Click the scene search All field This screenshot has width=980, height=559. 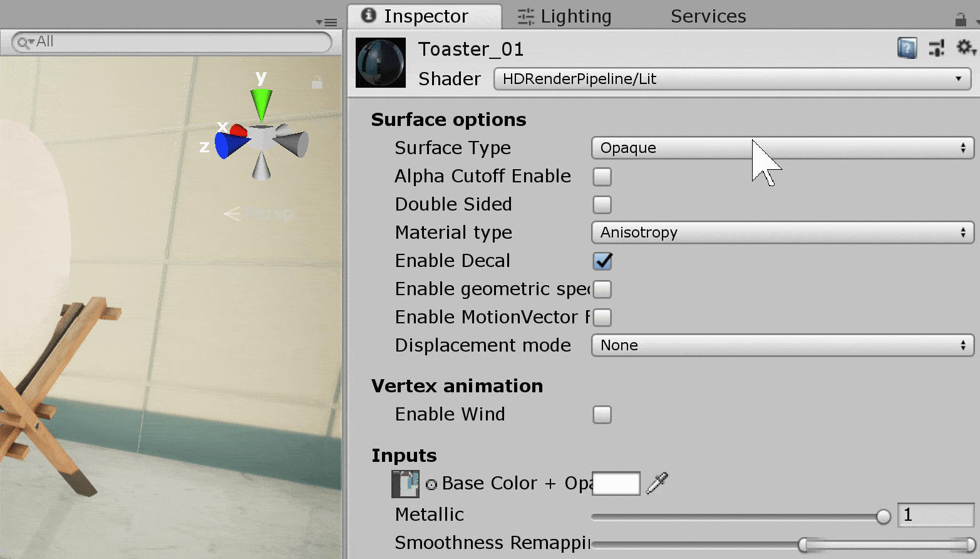[x=172, y=42]
